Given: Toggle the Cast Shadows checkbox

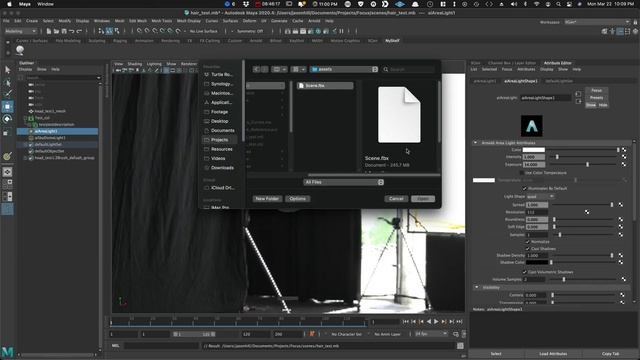Looking at the screenshot, I should (x=528, y=249).
